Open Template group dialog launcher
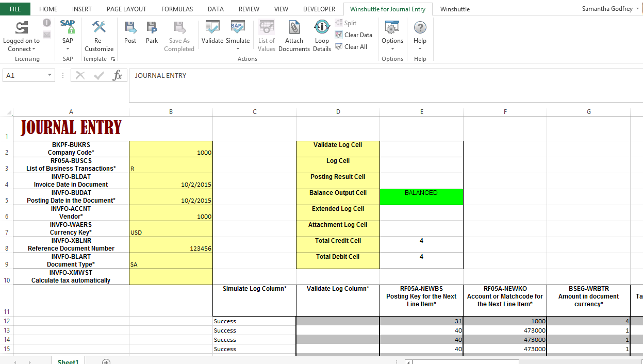 point(113,59)
